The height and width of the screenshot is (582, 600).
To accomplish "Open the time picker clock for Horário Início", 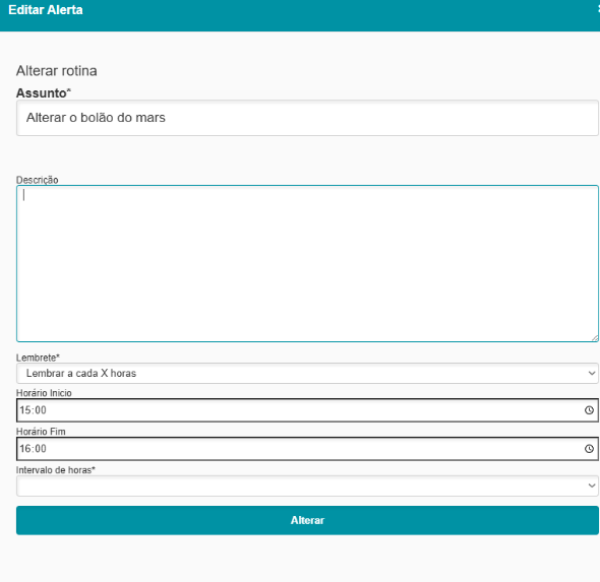I will click(589, 410).
